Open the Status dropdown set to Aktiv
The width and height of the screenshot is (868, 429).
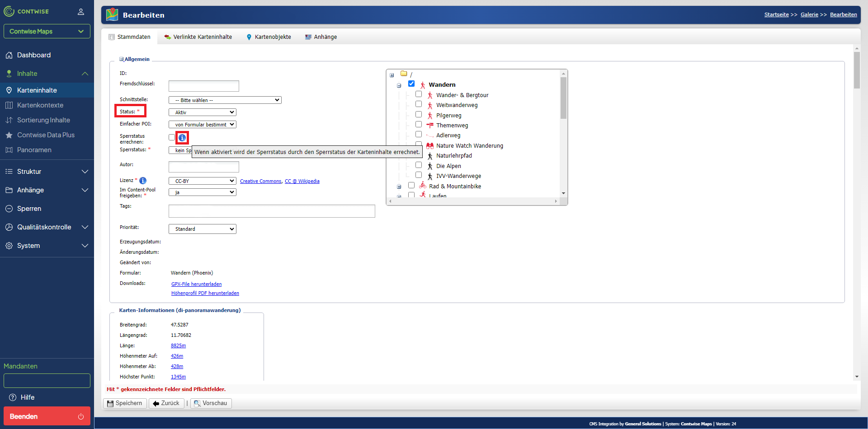203,112
